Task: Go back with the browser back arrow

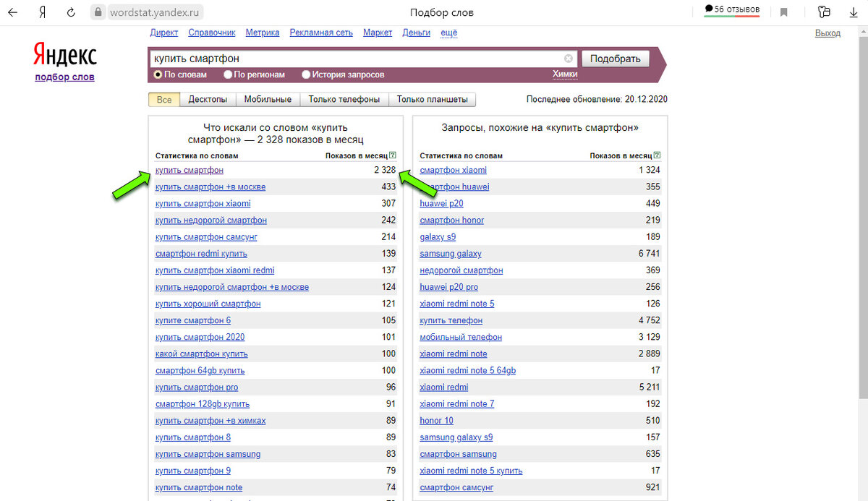Action: point(13,12)
